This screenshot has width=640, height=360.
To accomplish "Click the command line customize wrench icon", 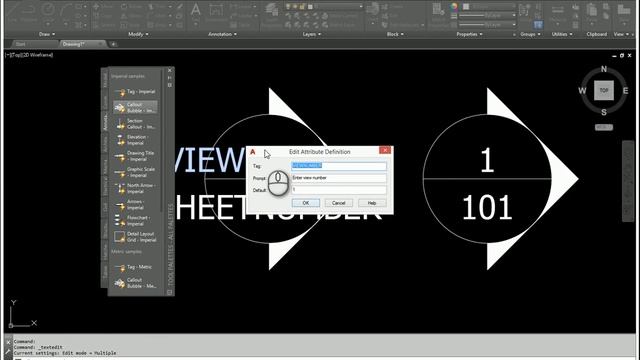I will pos(8,351).
